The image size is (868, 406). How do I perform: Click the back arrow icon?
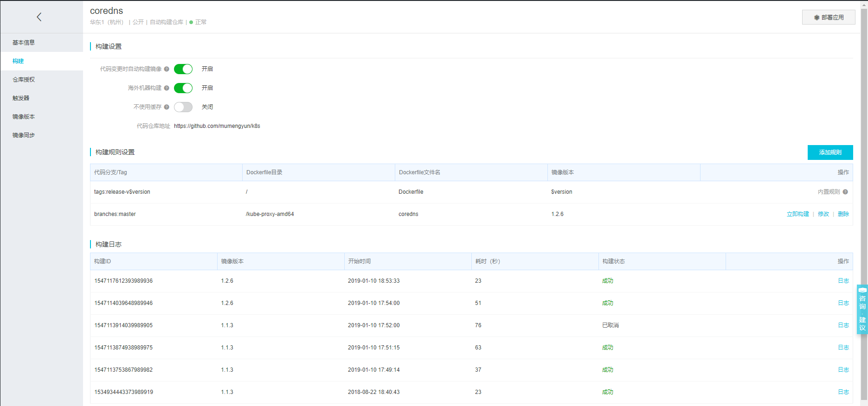pyautogui.click(x=39, y=17)
